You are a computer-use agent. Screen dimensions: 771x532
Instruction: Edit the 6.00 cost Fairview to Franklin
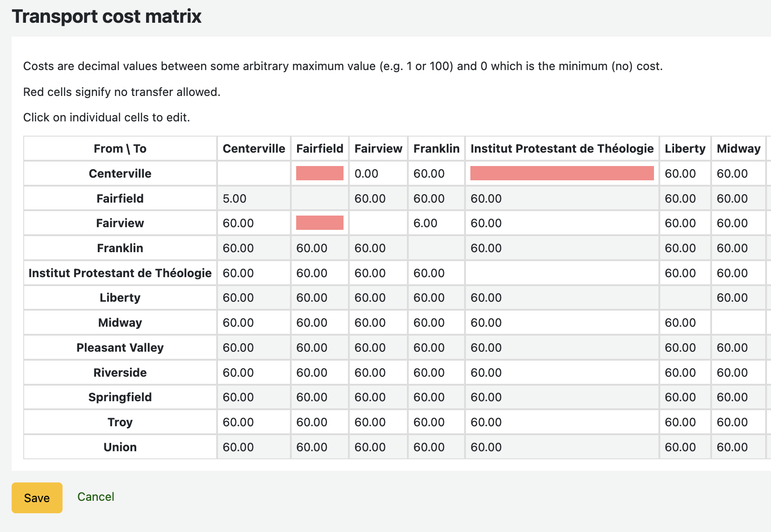(x=436, y=223)
